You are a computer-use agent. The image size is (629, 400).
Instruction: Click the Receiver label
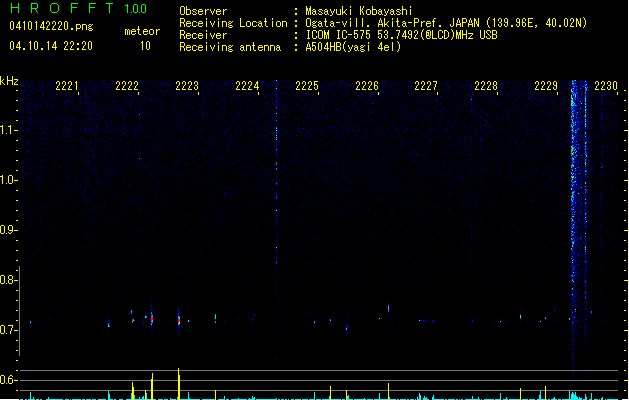click(203, 35)
